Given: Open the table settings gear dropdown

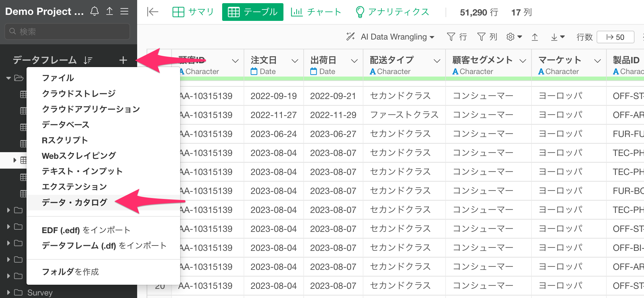Looking at the screenshot, I should pyautogui.click(x=514, y=37).
